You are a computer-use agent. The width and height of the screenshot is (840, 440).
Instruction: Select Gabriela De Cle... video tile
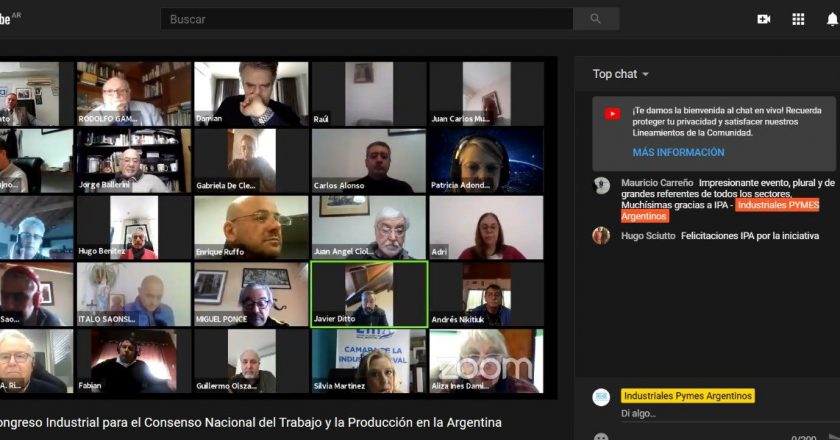coord(251,161)
